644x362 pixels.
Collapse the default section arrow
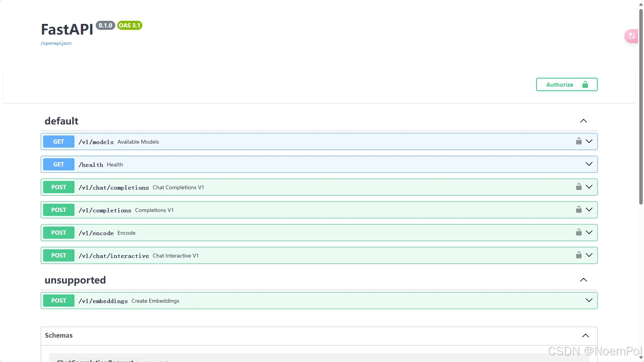[x=584, y=121]
